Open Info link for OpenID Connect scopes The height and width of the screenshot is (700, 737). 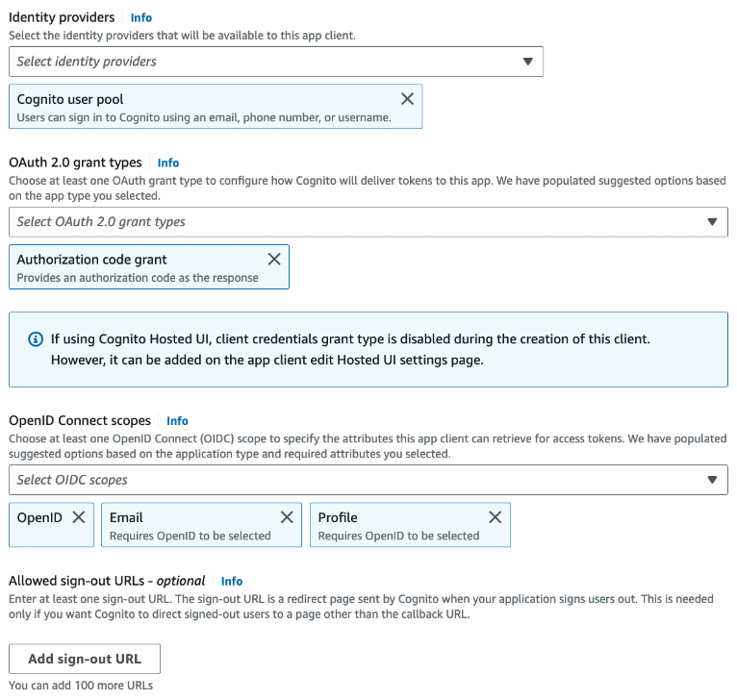click(x=177, y=421)
